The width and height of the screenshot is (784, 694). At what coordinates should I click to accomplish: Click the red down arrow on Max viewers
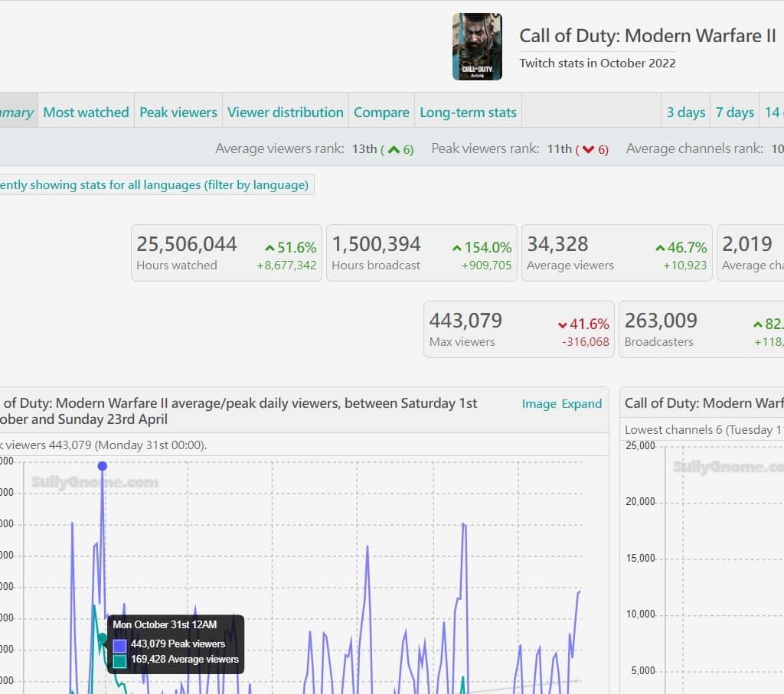pyautogui.click(x=563, y=325)
